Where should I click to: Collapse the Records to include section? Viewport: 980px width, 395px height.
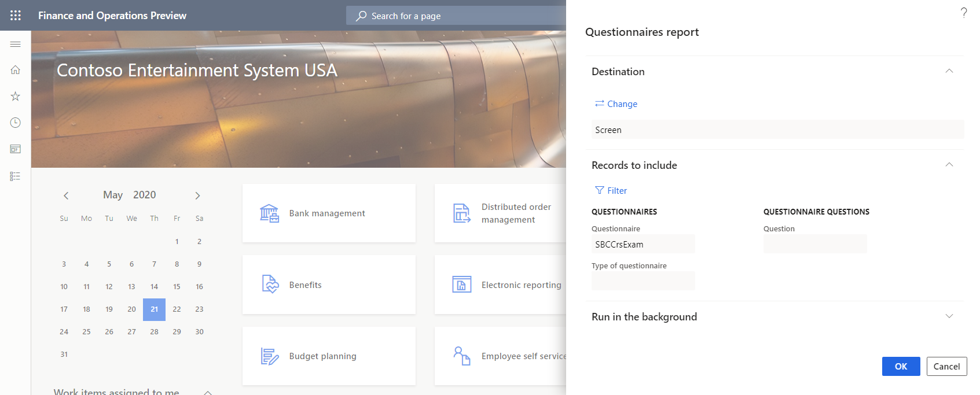click(949, 165)
